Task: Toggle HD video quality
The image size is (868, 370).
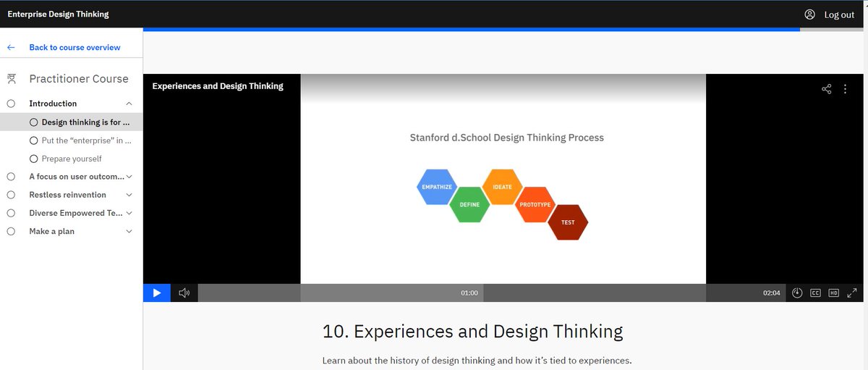Action: click(833, 293)
